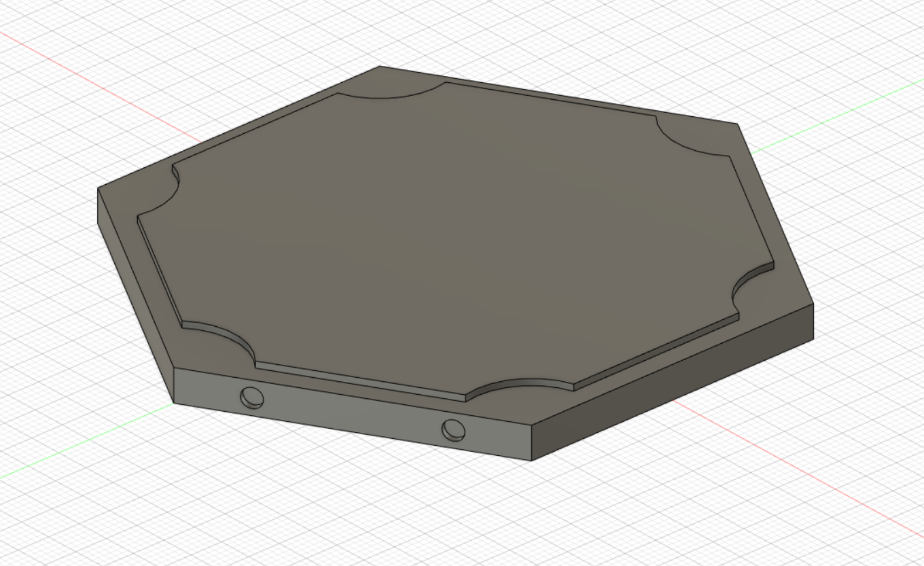Select the left circular hole on the front side face
The image size is (924, 566).
pos(252,397)
